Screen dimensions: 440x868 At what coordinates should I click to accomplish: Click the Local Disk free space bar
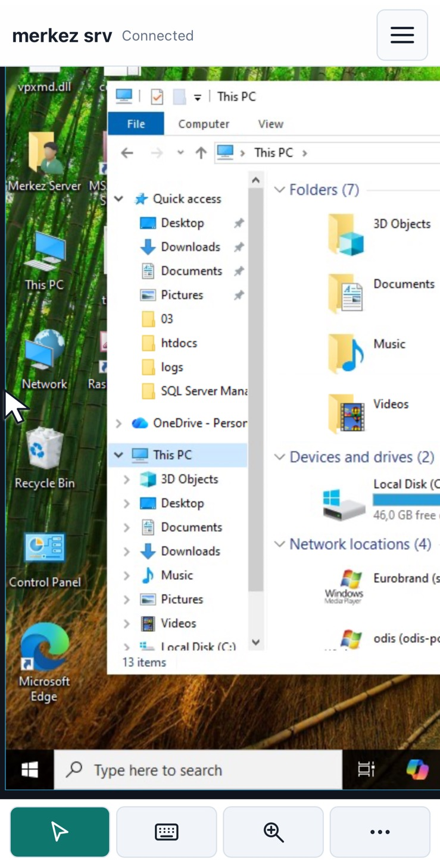(407, 500)
